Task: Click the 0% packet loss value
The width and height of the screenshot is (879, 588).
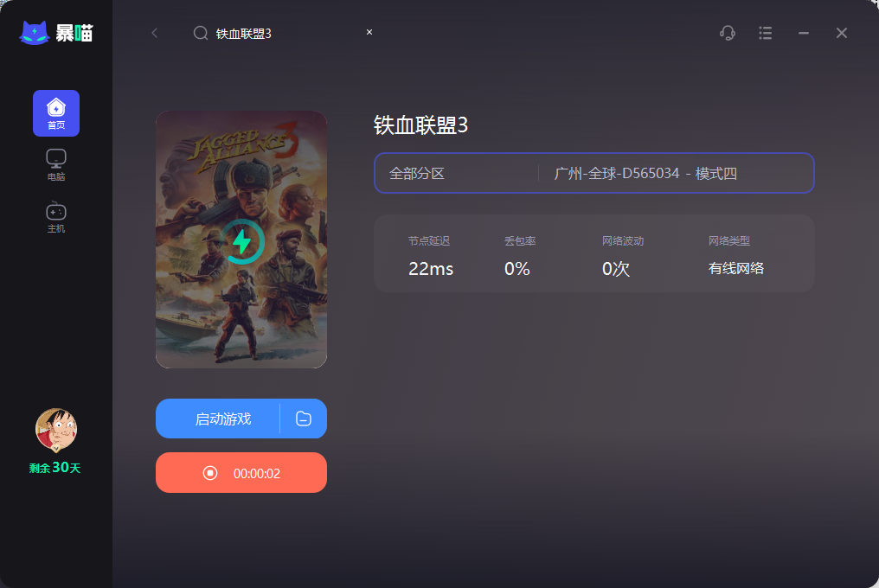Action: pos(516,269)
